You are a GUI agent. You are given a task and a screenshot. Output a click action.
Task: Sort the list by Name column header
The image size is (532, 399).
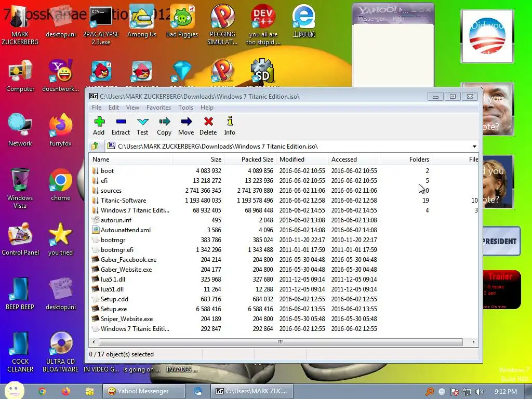click(130, 159)
